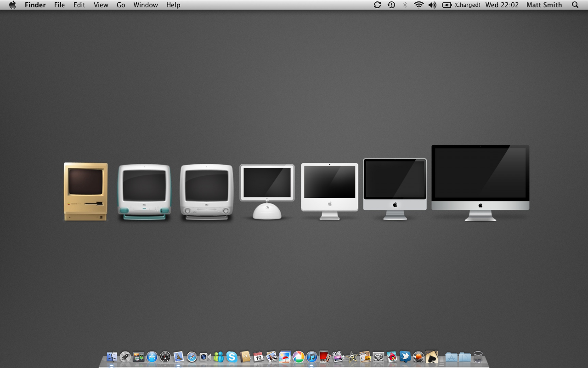Open the Applications folder stack in Dock
Screen dimensions: 588x368
452,356
